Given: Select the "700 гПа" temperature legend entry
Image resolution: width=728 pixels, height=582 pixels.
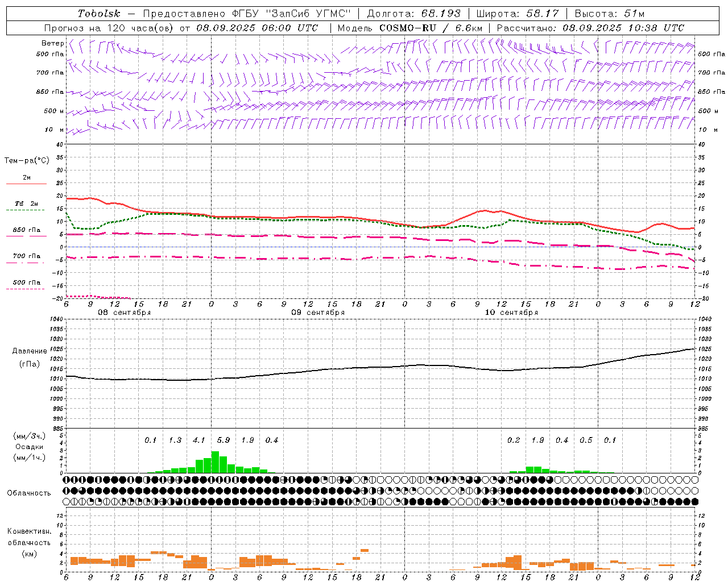Looking at the screenshot, I should tap(26, 256).
